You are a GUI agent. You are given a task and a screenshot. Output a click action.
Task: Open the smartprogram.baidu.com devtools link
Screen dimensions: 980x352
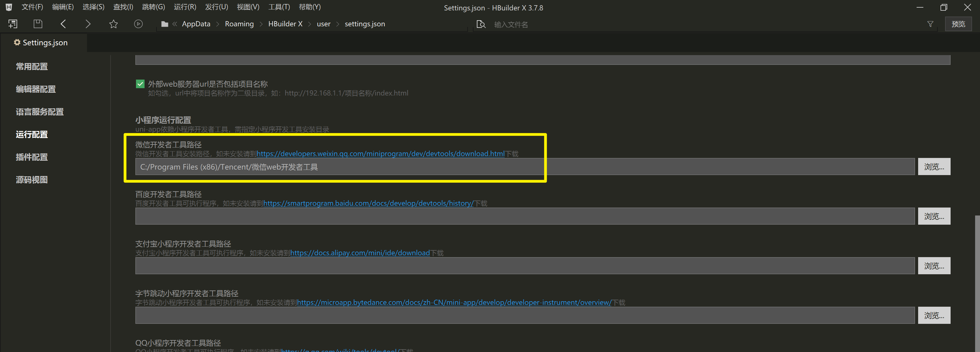(x=368, y=203)
